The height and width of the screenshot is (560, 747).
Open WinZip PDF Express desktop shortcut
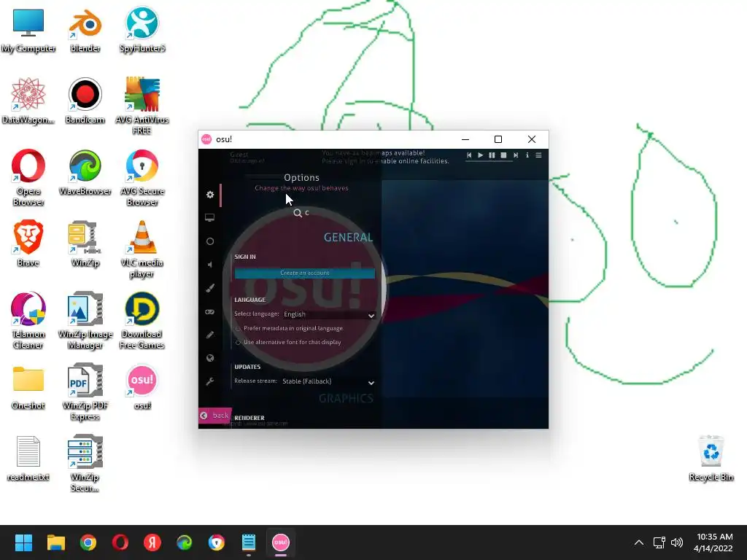(85, 392)
